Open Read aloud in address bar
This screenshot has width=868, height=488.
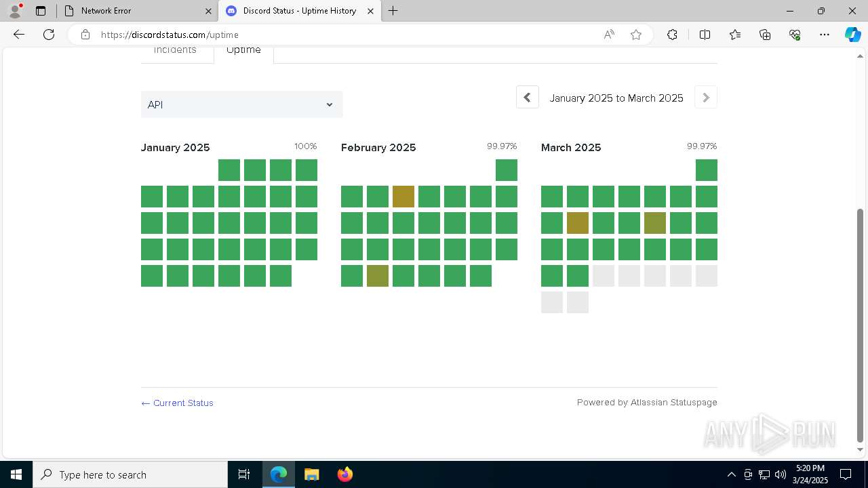coord(609,35)
